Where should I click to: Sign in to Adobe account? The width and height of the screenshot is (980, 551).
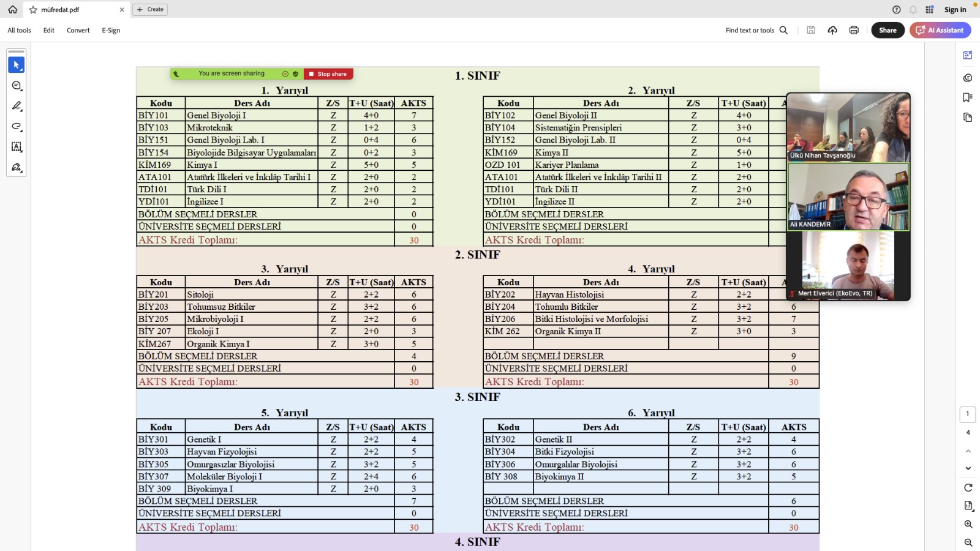955,9
